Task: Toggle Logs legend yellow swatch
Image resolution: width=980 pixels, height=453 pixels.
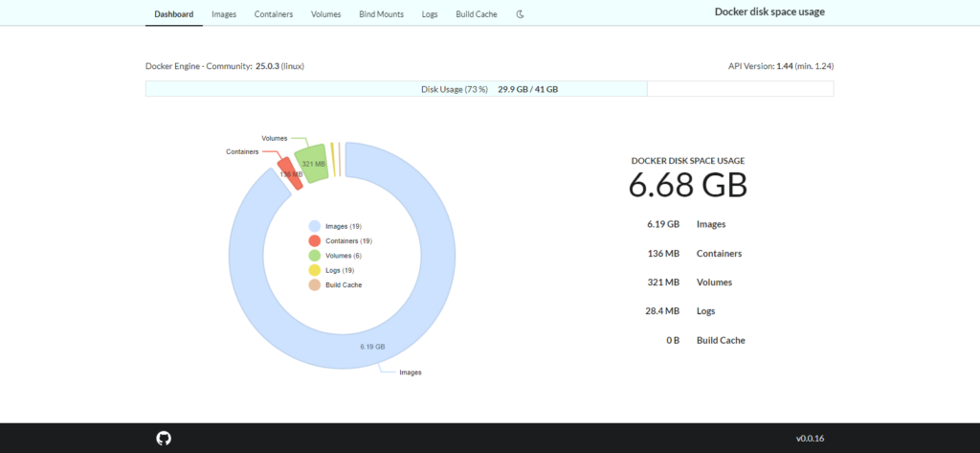Action: pyautogui.click(x=314, y=270)
